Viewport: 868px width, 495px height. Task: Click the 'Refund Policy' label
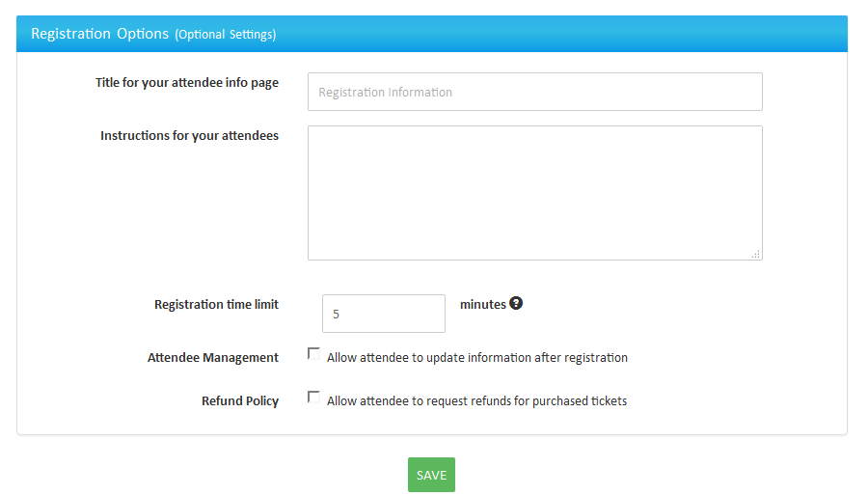coord(239,401)
